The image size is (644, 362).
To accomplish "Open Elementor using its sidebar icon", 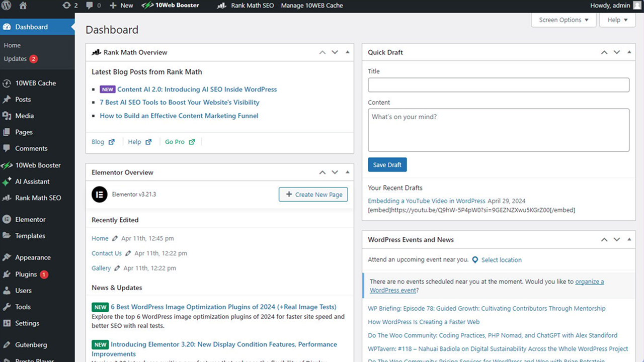I will point(8,219).
